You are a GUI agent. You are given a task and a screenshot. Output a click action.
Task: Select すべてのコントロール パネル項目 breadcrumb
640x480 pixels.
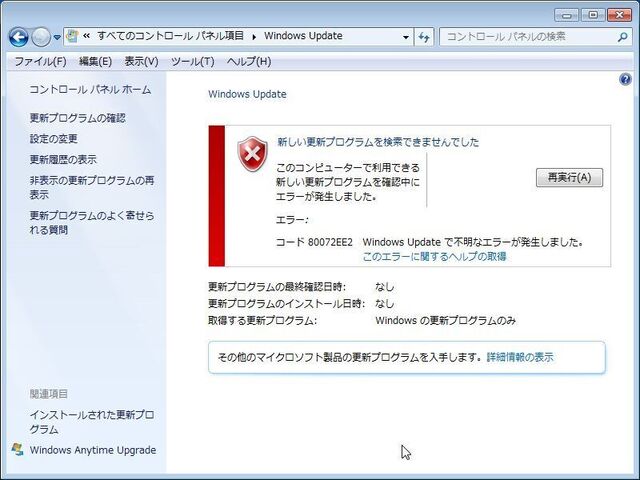coord(170,36)
